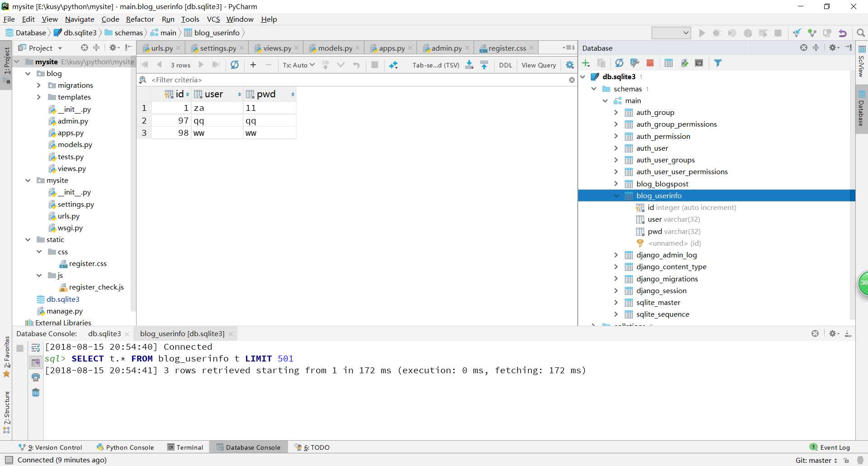Select the cell containing 'za'
Screen dimensions: 868x466
click(x=217, y=108)
